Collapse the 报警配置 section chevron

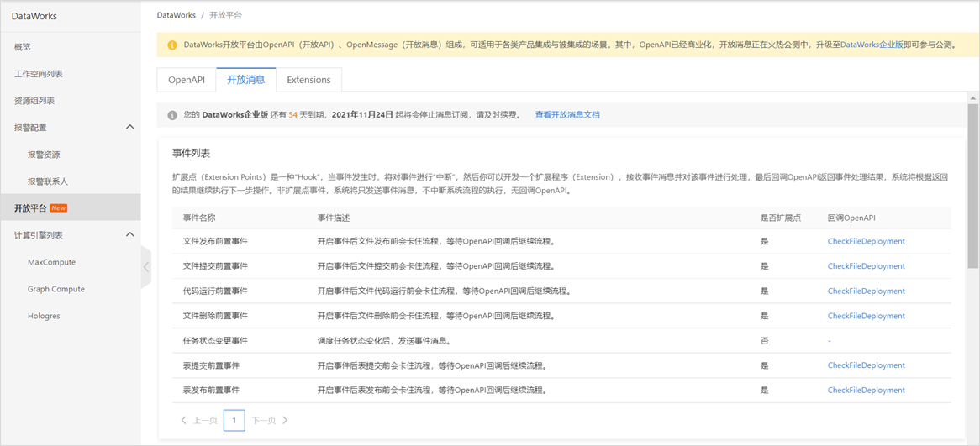point(130,128)
